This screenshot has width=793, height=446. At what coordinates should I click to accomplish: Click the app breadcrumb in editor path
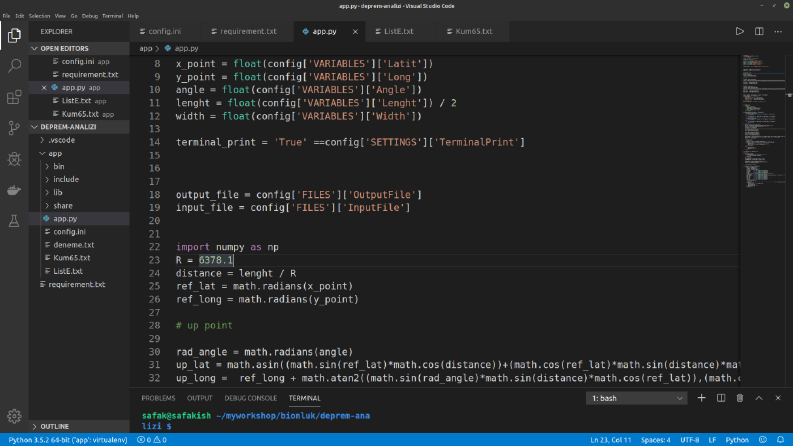(146, 49)
